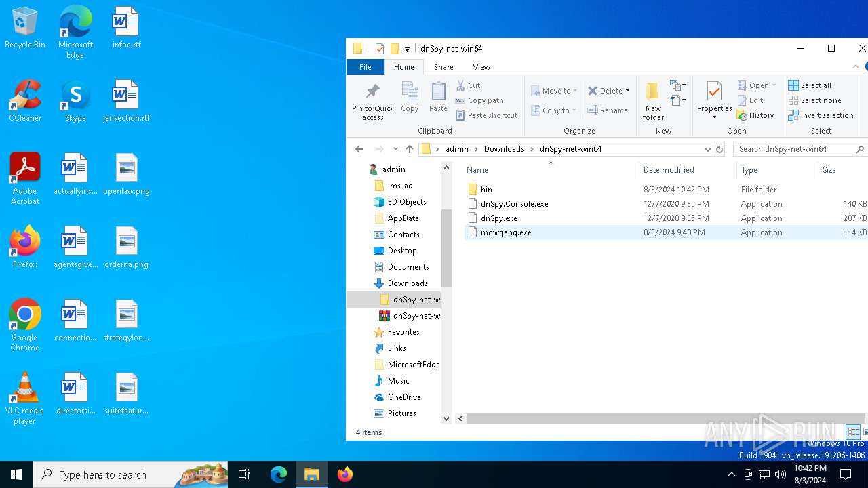
Task: Open Recent locations dropdown arrow
Action: coord(395,149)
